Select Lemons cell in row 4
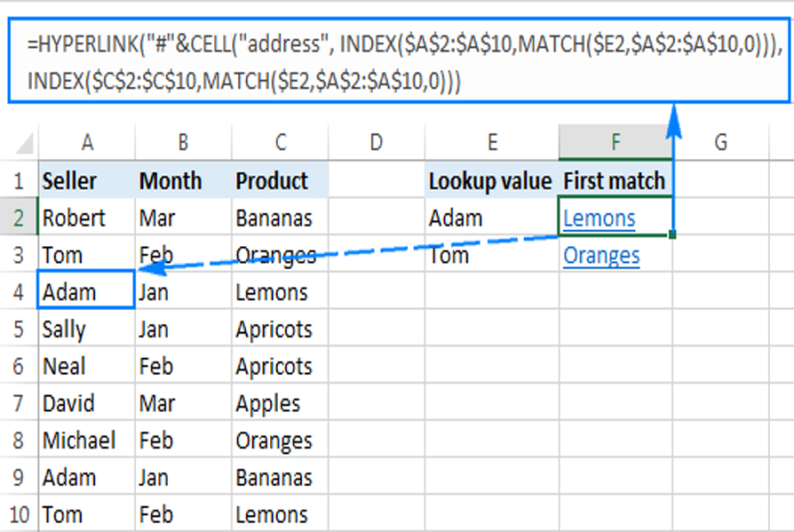Screen dimensions: 794x532 [280, 292]
